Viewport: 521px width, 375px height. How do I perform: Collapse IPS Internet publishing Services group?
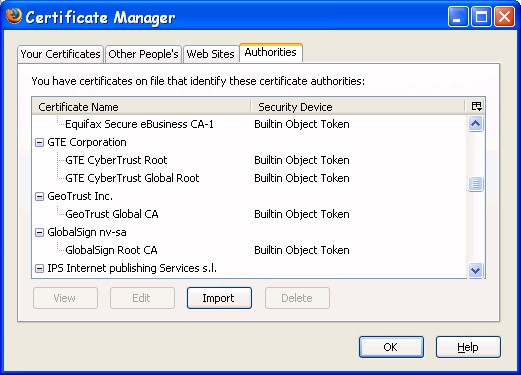[39, 268]
